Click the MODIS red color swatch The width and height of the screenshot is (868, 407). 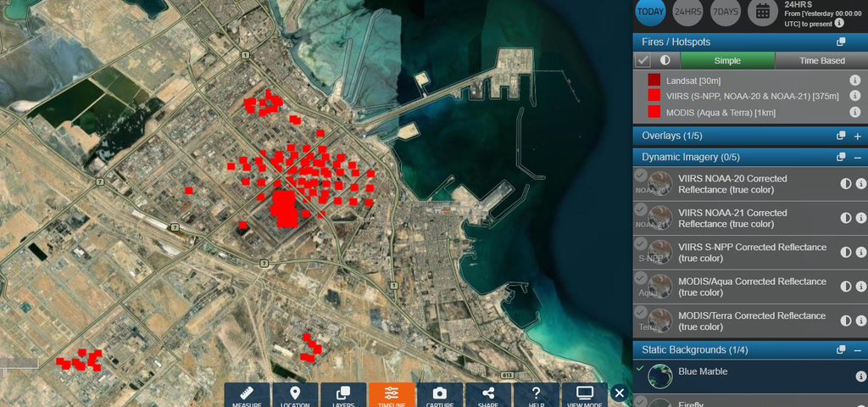(x=654, y=112)
